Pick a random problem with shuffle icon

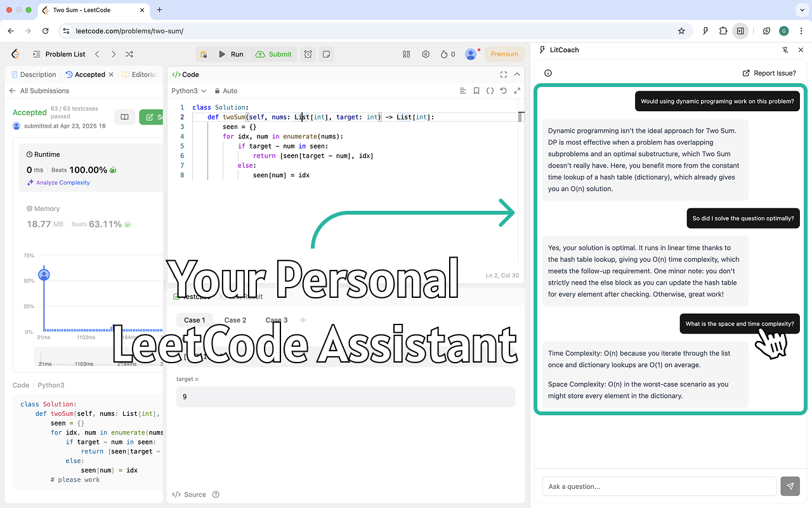point(129,54)
